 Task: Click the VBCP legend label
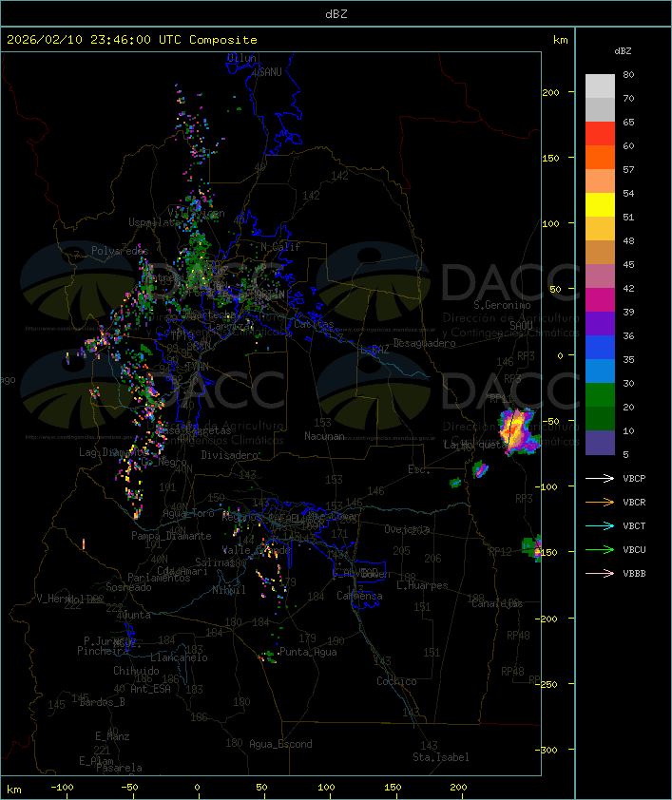pyautogui.click(x=634, y=478)
